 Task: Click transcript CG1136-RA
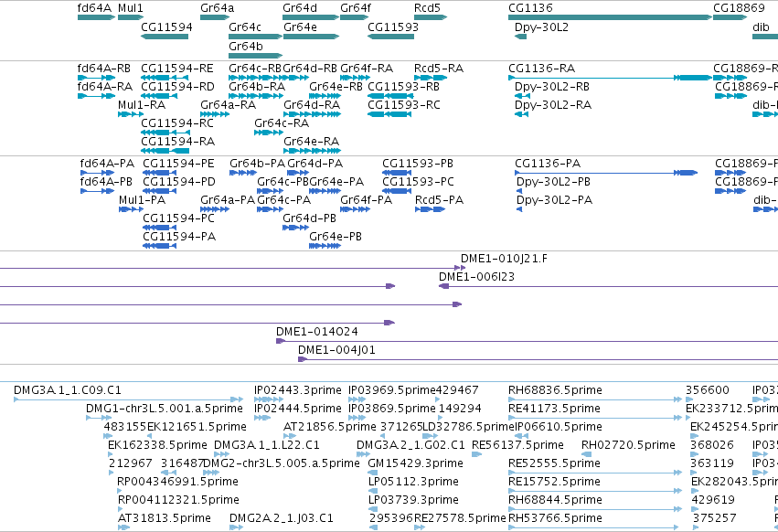click(611, 78)
